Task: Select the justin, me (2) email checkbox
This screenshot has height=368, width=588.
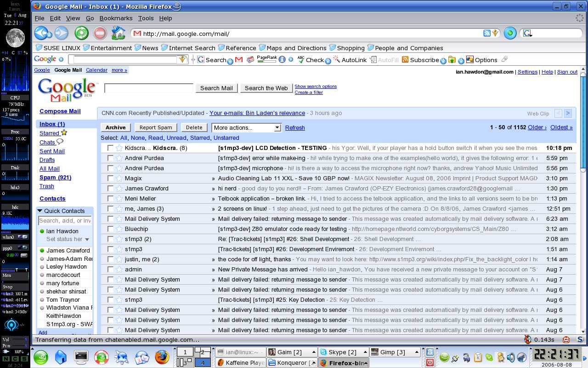Action: pyautogui.click(x=110, y=259)
